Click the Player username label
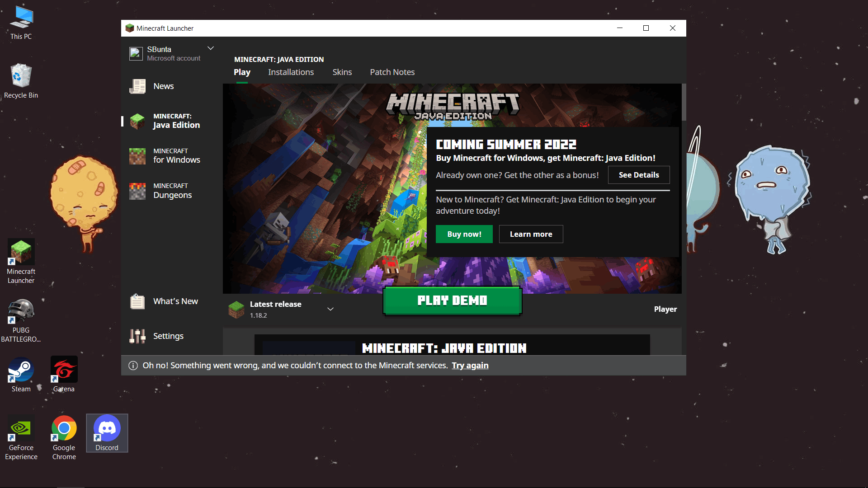The image size is (868, 488). click(x=665, y=310)
